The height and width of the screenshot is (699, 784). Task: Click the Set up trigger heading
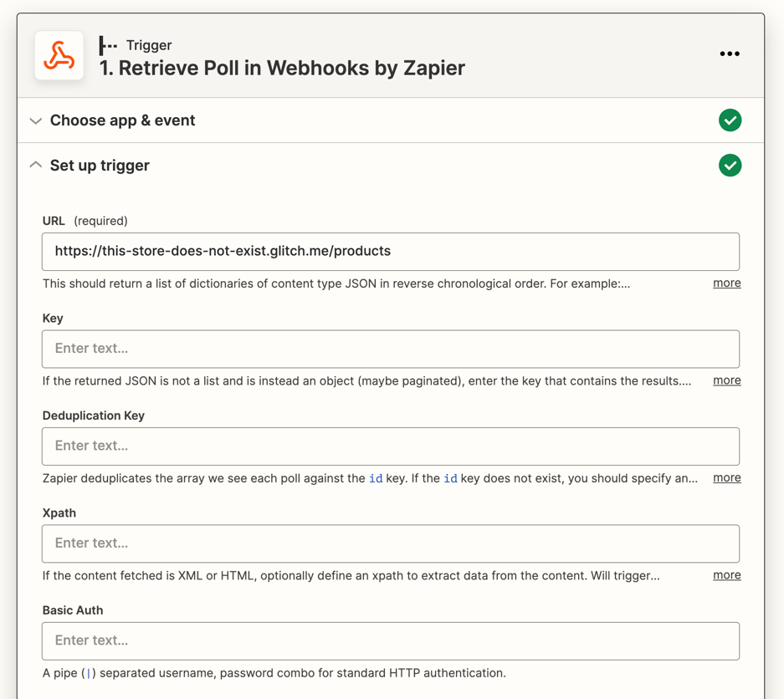[x=100, y=166]
